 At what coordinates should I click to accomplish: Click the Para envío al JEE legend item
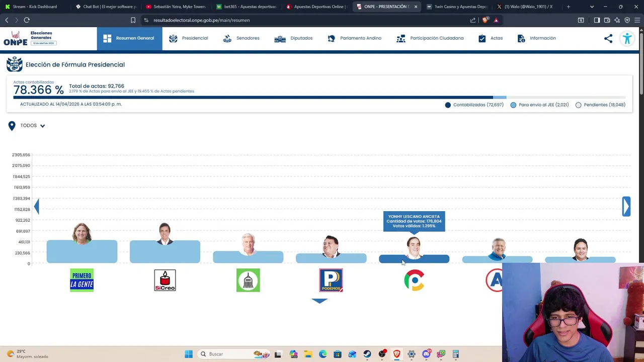(x=539, y=105)
